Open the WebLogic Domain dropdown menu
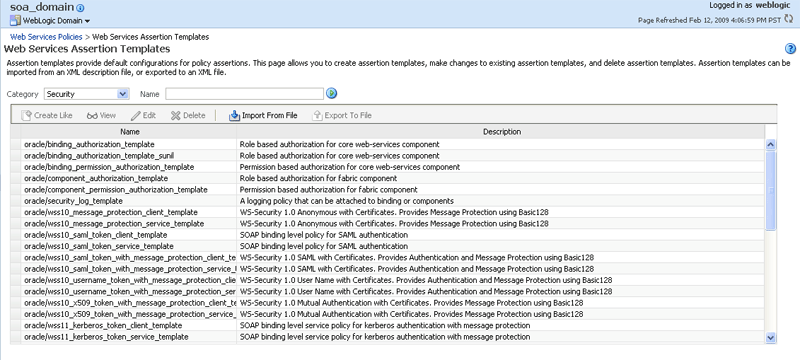800x360 pixels. click(50, 21)
